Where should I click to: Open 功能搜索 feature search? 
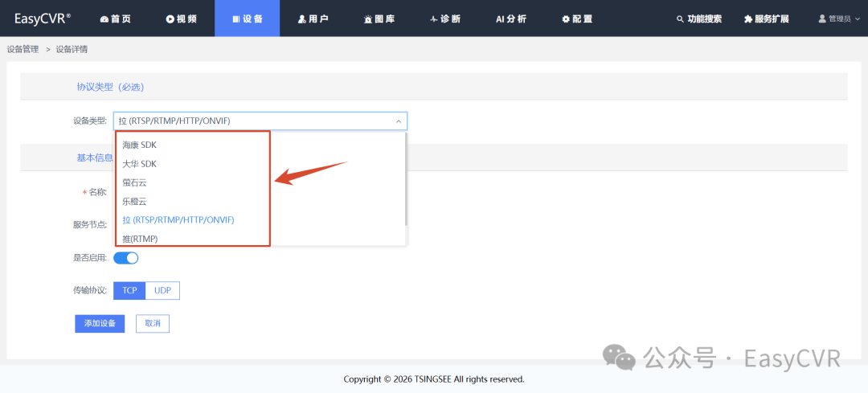tap(698, 18)
